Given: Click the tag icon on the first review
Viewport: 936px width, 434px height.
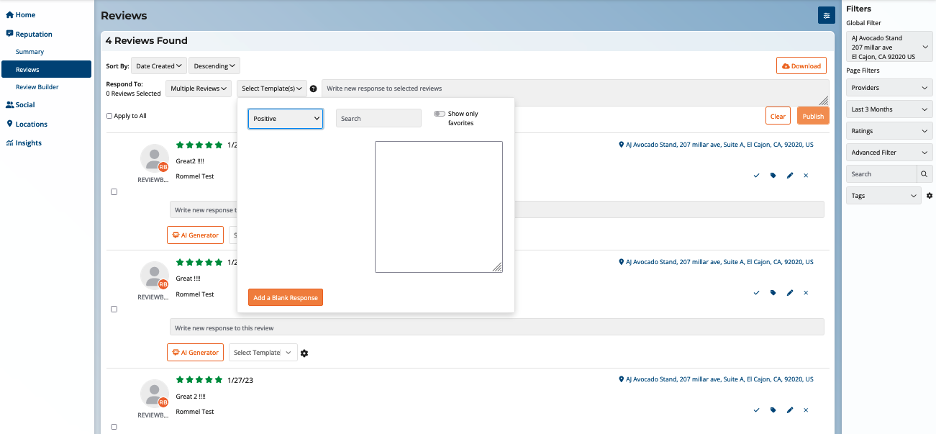Looking at the screenshot, I should coord(773,175).
